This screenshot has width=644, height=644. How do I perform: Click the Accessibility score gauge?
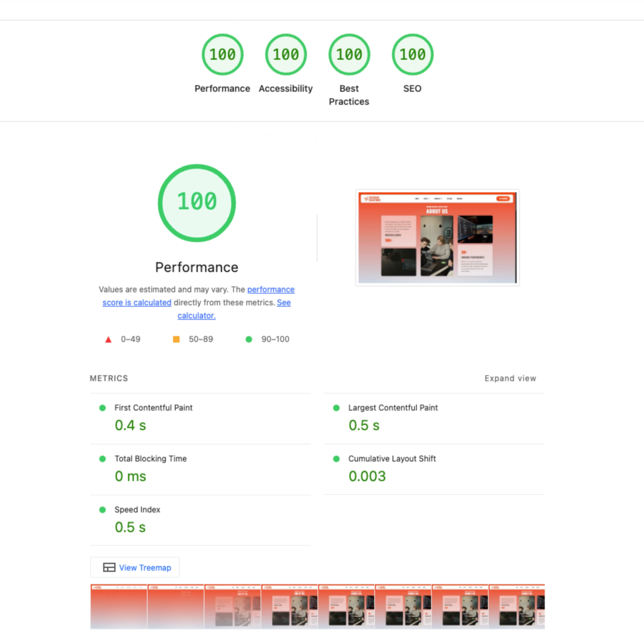coord(286,55)
